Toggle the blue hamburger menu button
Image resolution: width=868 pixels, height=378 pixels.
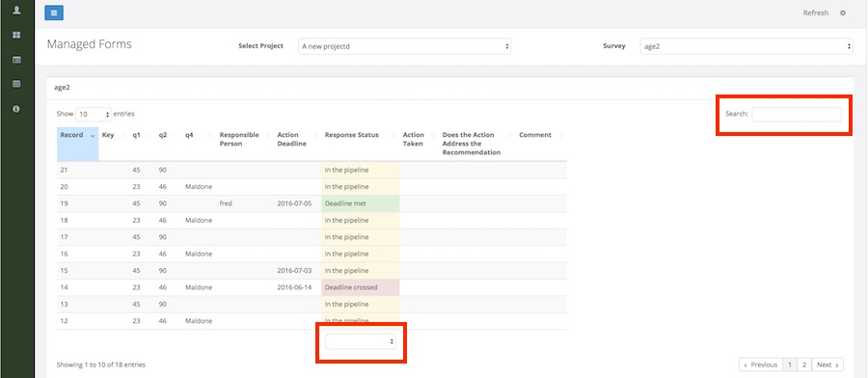pos(54,13)
